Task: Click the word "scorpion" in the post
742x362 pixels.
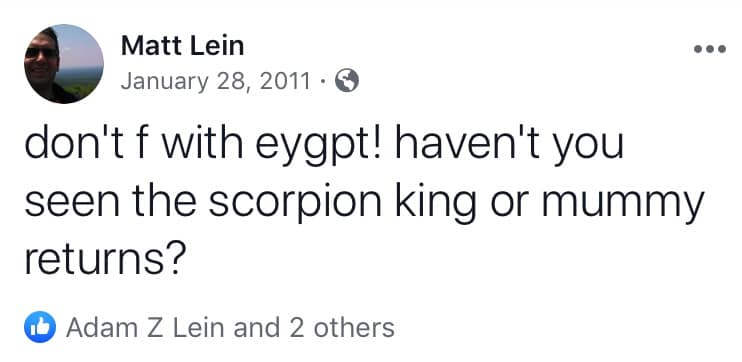Action: [x=295, y=202]
